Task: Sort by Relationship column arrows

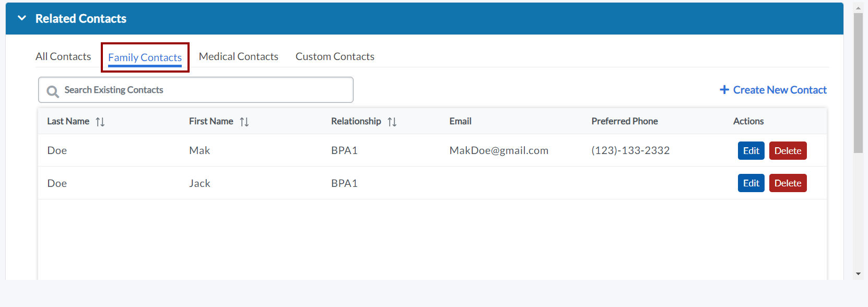Action: [392, 122]
